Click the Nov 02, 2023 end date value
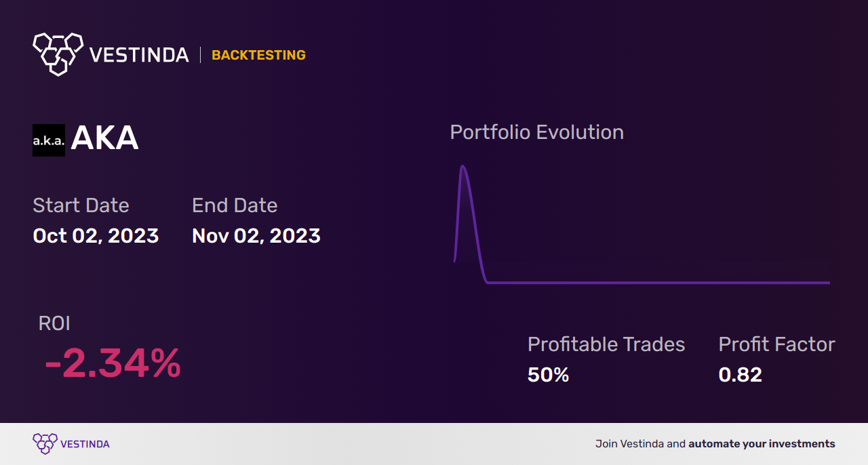 (x=256, y=235)
